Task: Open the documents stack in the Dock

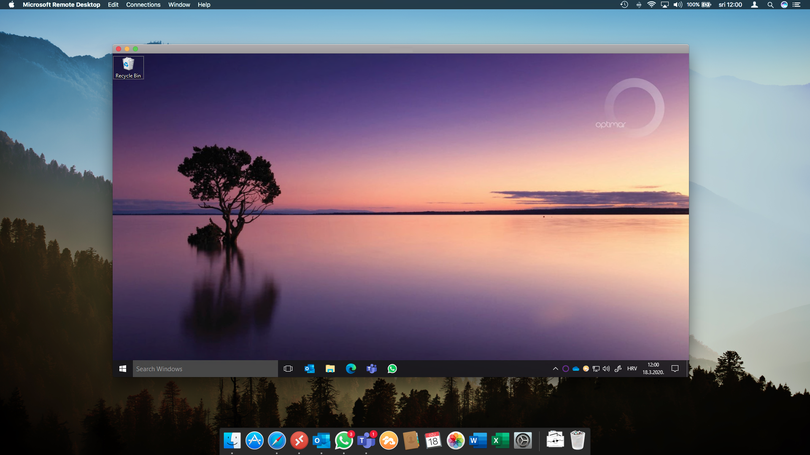Action: point(555,441)
